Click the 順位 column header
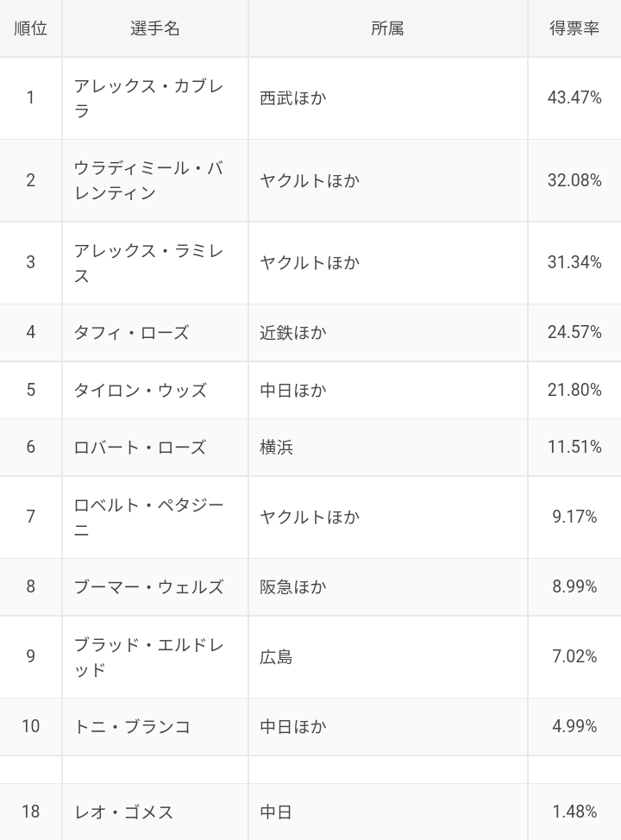This screenshot has width=621, height=840. [30, 28]
